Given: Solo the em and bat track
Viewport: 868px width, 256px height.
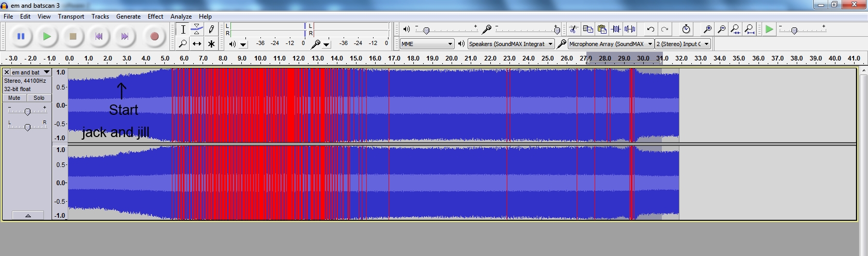Looking at the screenshot, I should point(39,98).
